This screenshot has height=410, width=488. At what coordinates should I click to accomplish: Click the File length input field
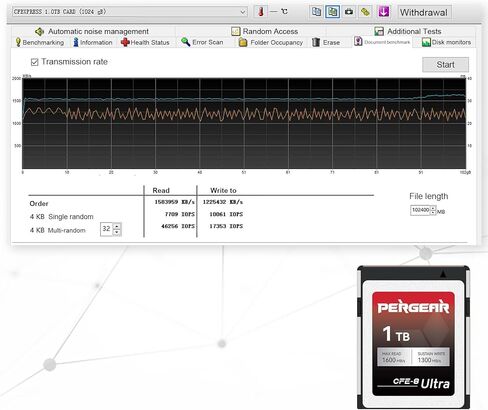pyautogui.click(x=420, y=210)
